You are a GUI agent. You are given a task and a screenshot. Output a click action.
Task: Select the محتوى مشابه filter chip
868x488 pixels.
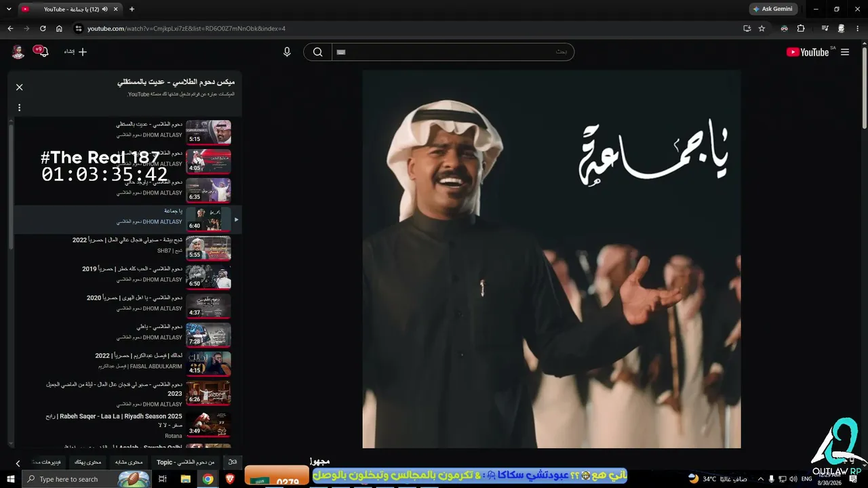pos(129,462)
